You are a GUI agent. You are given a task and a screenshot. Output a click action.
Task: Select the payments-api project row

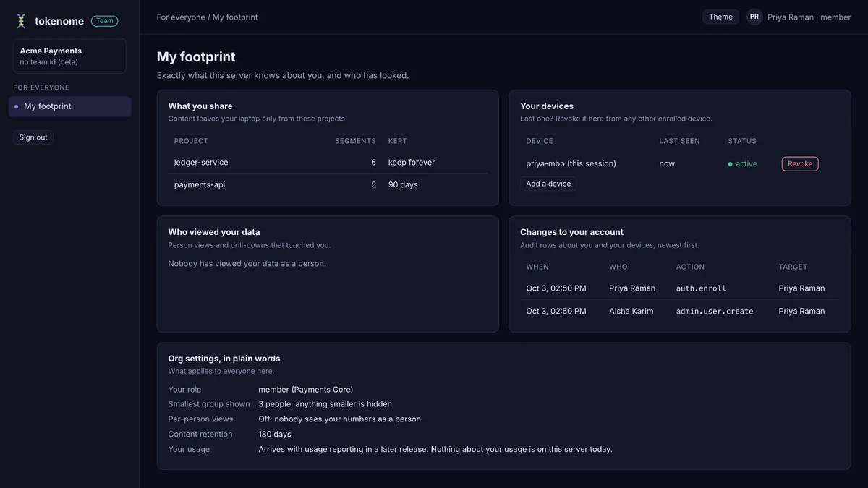point(328,184)
